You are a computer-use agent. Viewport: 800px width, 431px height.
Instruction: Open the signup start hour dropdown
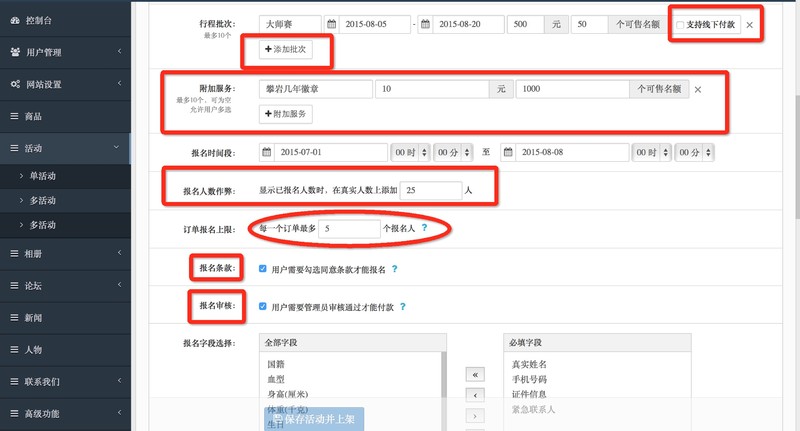(410, 153)
